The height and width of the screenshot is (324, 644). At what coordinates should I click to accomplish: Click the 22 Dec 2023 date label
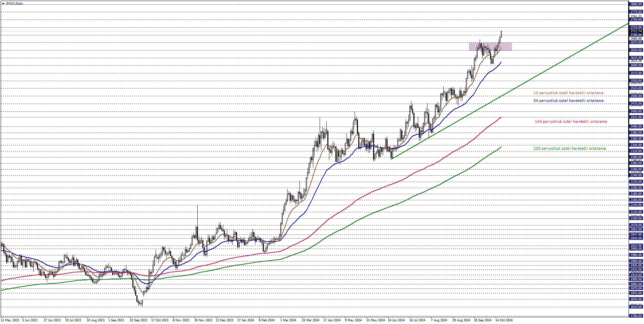pos(225,320)
